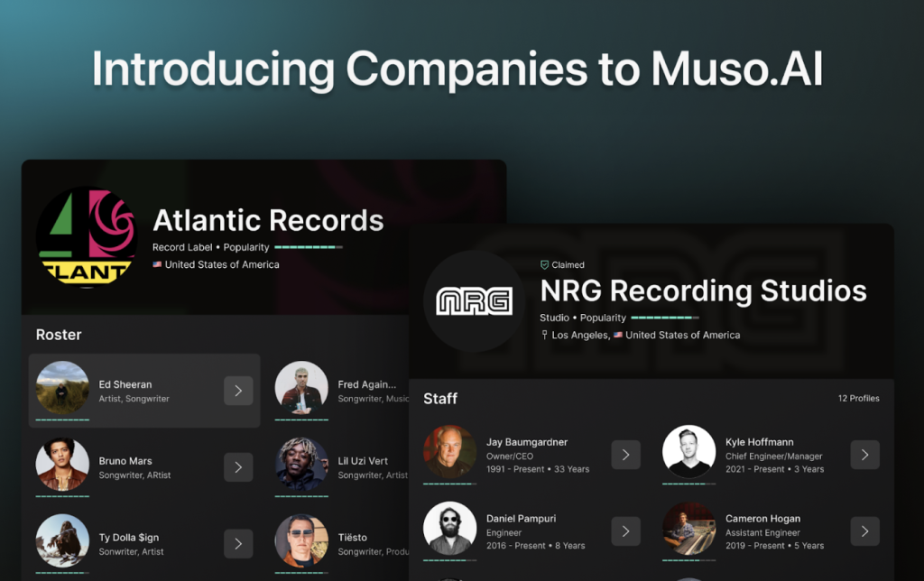Click the Los Angeles location pin icon
Viewport: 924px width, 581px height.
544,335
